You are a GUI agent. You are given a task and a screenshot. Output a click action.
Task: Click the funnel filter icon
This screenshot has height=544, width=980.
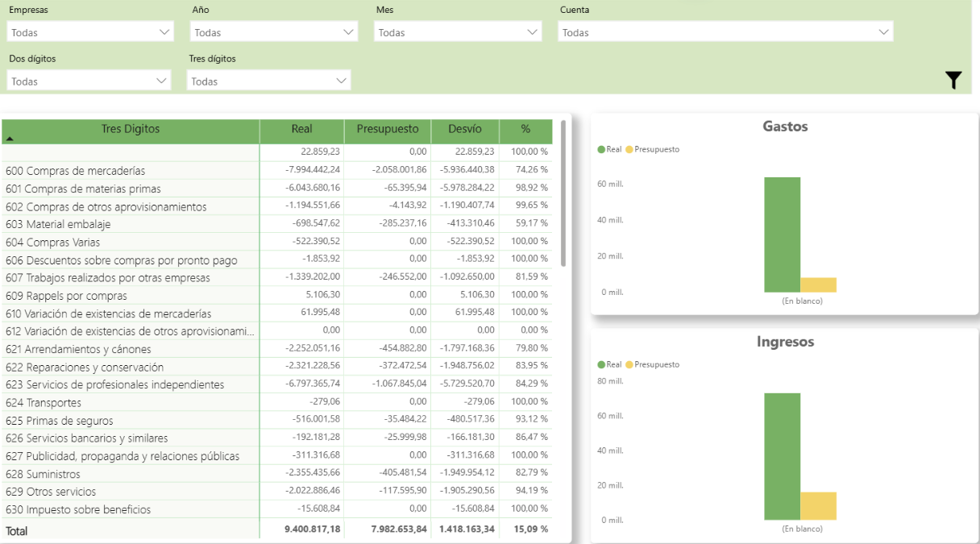tap(953, 80)
